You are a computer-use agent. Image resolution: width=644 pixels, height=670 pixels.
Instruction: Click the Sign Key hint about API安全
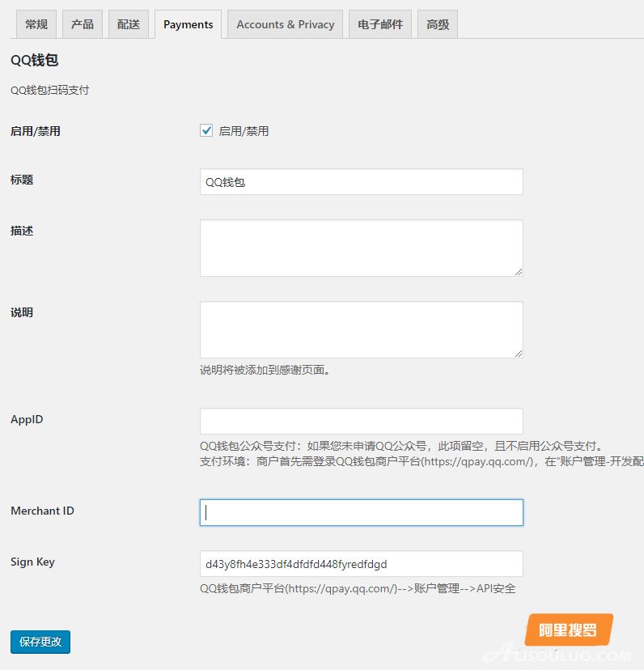[x=358, y=589]
